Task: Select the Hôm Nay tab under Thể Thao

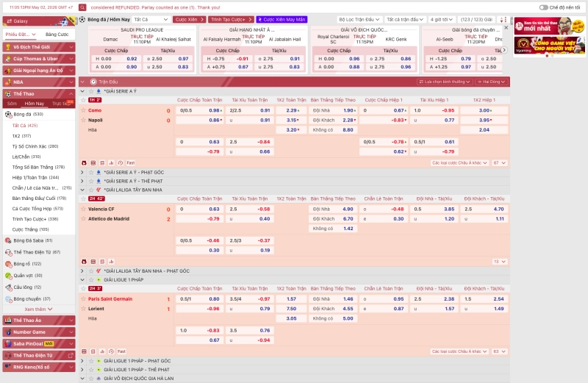Action: pos(35,104)
